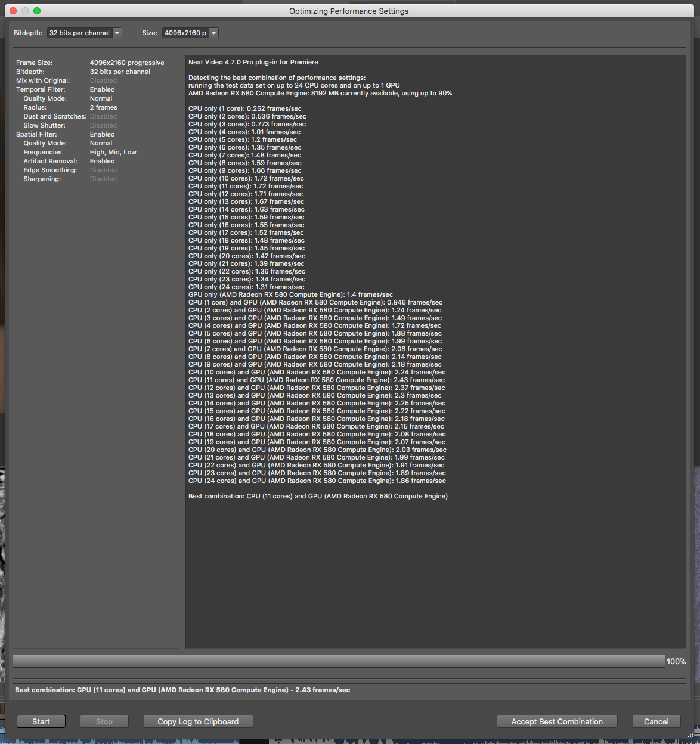Image resolution: width=700 pixels, height=744 pixels.
Task: Click Copy Log to Clipboard
Action: [198, 721]
